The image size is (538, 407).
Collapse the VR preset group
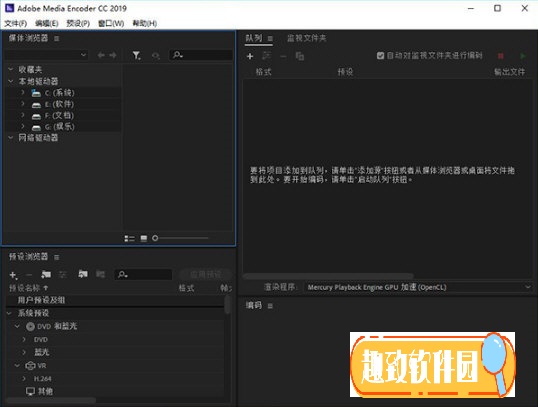tap(17, 366)
